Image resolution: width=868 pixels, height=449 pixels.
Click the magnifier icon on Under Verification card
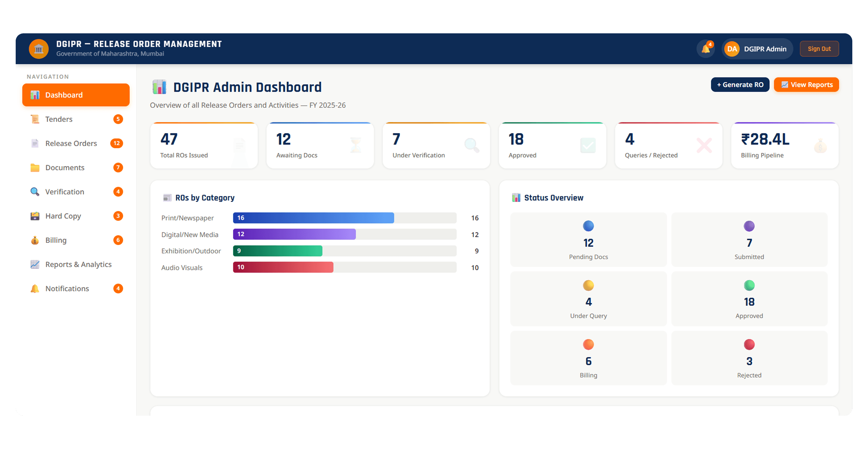click(472, 145)
